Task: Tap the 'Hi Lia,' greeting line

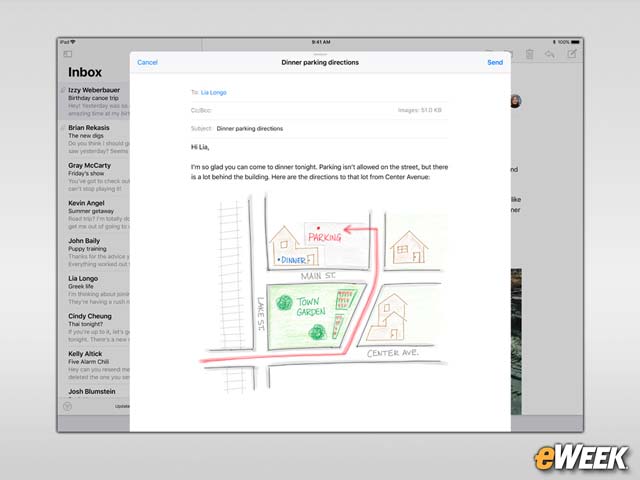Action: [200, 147]
